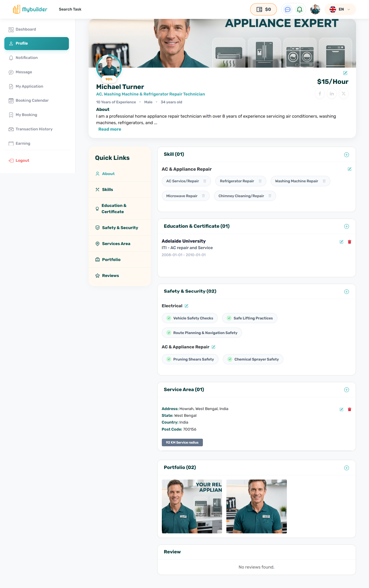The width and height of the screenshot is (369, 588).
Task: Jump to Reviews via Quick Links
Action: pyautogui.click(x=119, y=276)
